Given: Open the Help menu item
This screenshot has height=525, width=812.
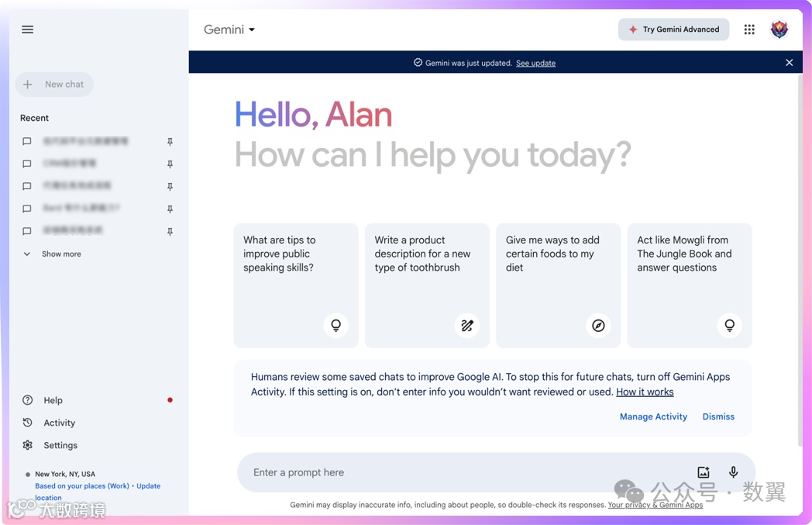Looking at the screenshot, I should [x=53, y=400].
